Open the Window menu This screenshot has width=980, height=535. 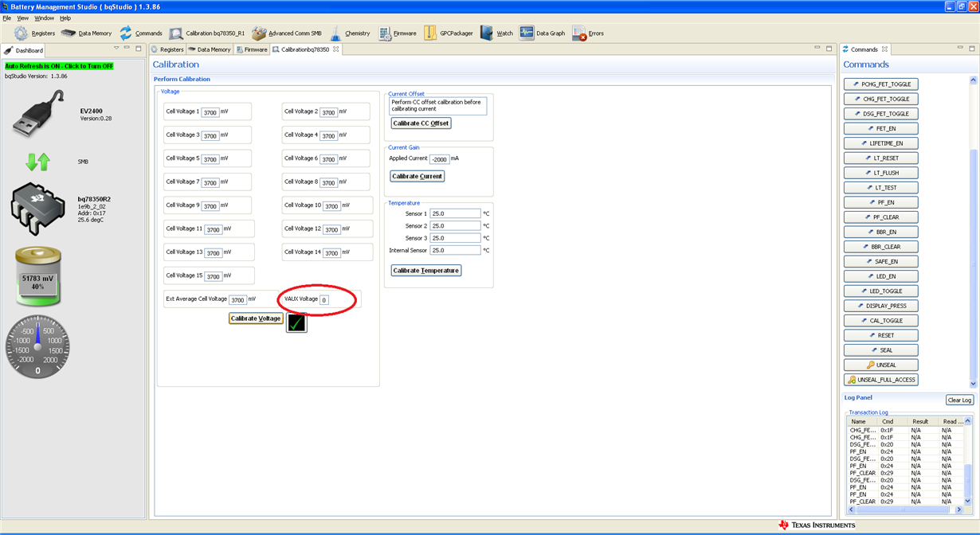(45, 18)
